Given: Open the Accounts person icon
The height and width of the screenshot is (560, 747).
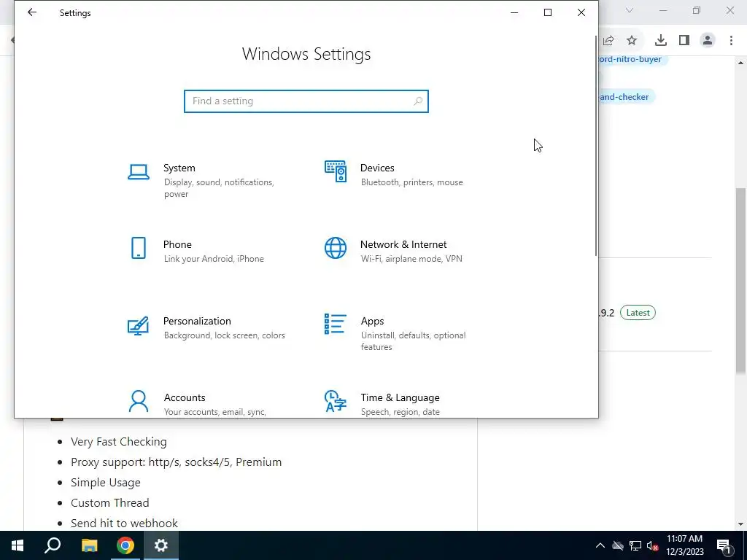Looking at the screenshot, I should click(x=138, y=401).
